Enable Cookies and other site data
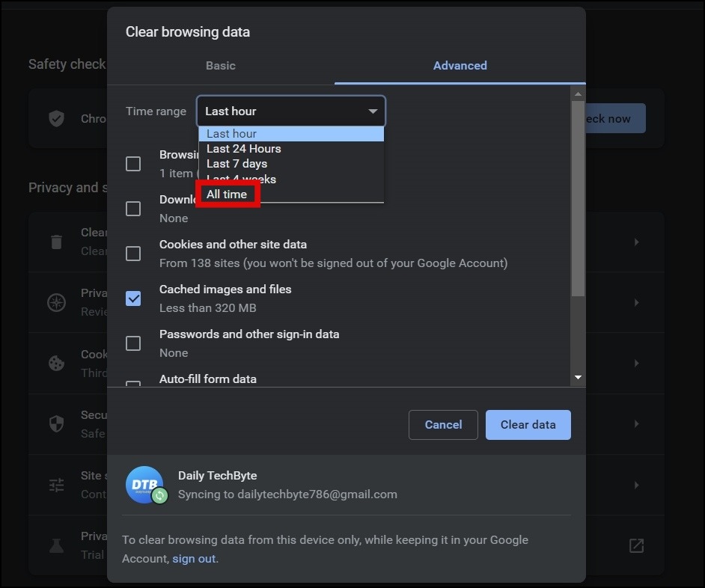 [133, 253]
